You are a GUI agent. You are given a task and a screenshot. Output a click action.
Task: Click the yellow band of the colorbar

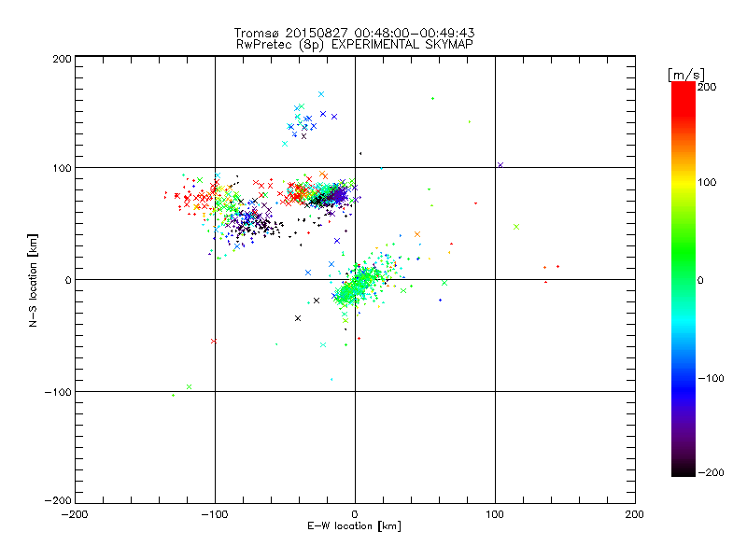[684, 183]
